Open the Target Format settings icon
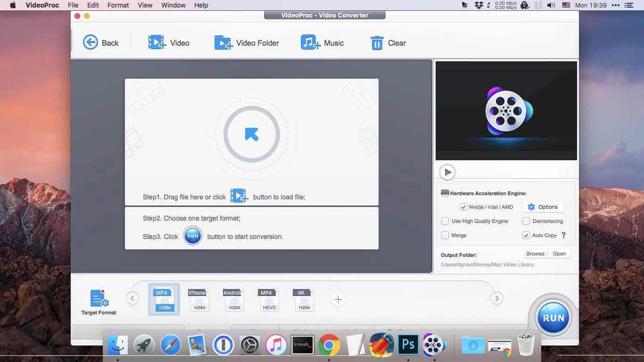Image resolution: width=644 pixels, height=362 pixels. [99, 296]
